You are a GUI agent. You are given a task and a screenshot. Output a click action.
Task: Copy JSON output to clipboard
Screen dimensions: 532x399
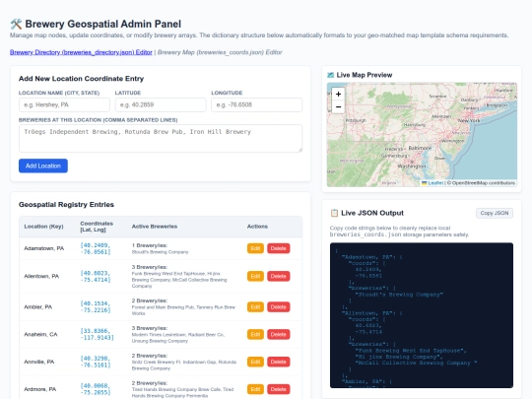[x=495, y=213]
